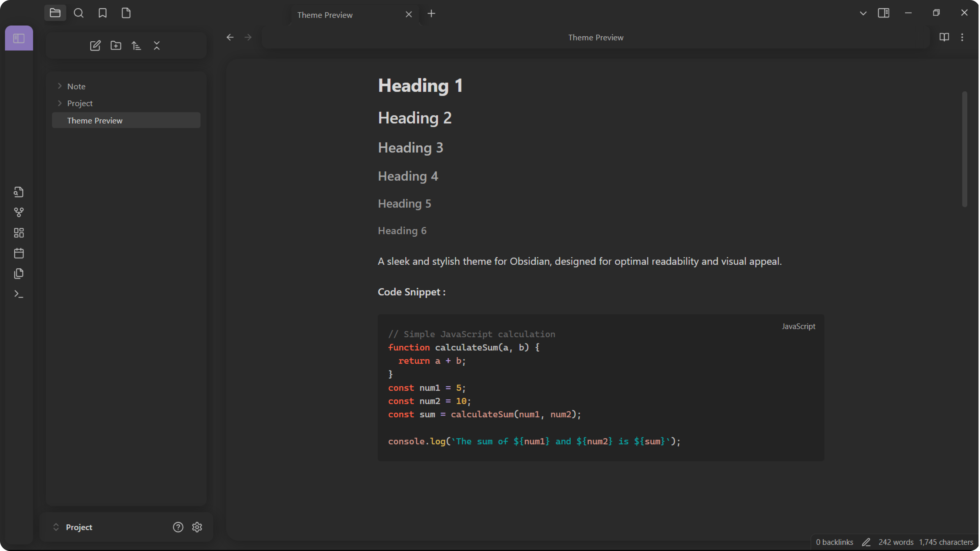Viewport: 980px width, 551px height.
Task: Click the 242 words count in status bar
Action: coord(896,542)
